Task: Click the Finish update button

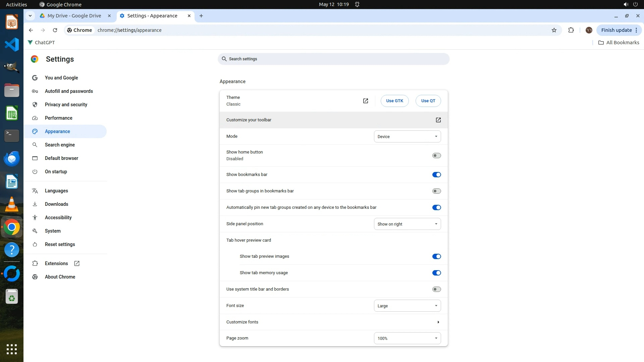Action: pyautogui.click(x=616, y=30)
